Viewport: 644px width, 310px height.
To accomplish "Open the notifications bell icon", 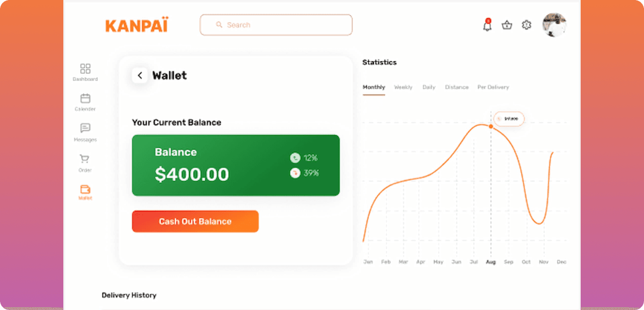I will tap(487, 25).
